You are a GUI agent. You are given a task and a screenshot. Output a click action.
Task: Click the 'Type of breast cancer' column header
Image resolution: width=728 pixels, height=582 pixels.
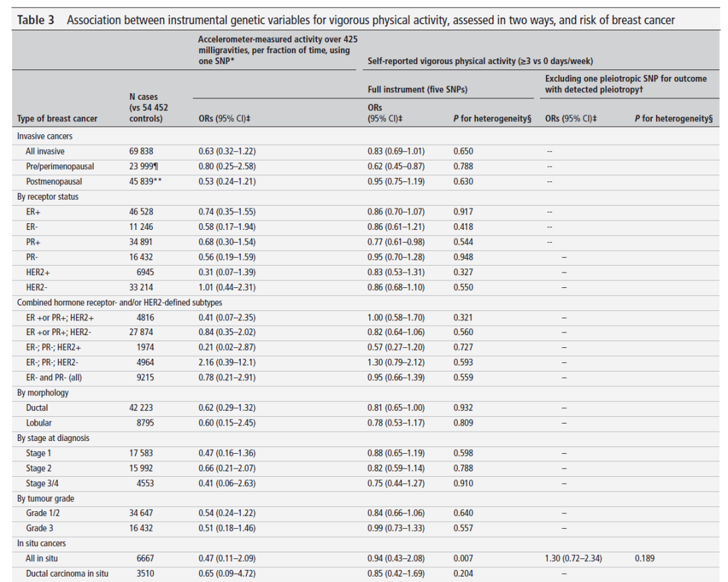click(x=57, y=119)
